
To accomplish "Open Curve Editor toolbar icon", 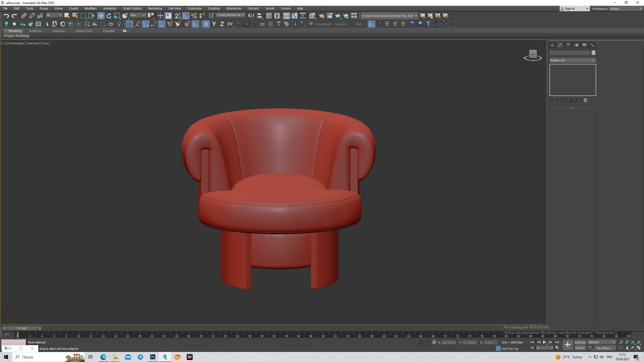I will 295,16.
